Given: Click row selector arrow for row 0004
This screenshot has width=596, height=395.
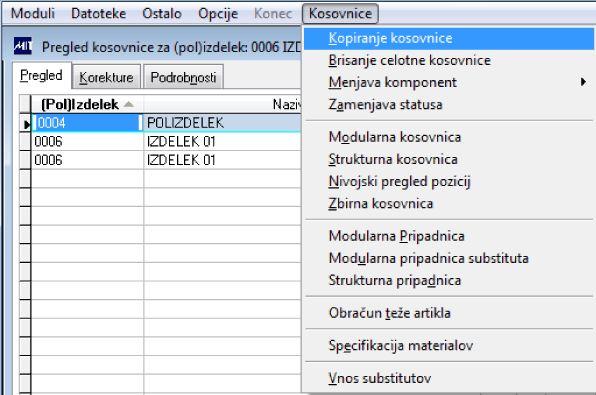Looking at the screenshot, I should point(25,124).
